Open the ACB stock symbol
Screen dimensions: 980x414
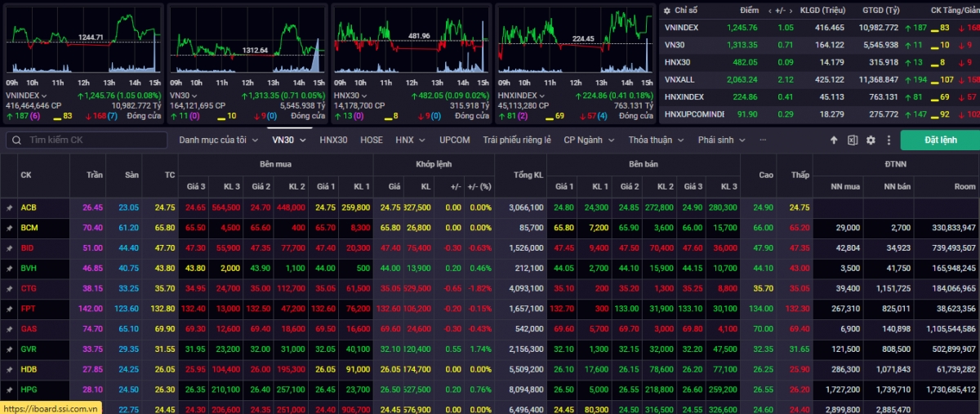pyautogui.click(x=29, y=207)
